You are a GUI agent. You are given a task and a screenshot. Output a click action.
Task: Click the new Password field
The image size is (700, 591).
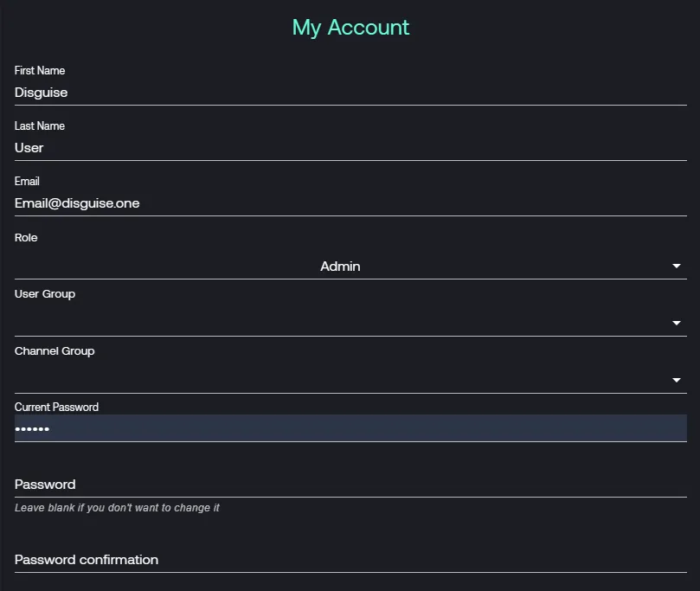[x=346, y=484]
